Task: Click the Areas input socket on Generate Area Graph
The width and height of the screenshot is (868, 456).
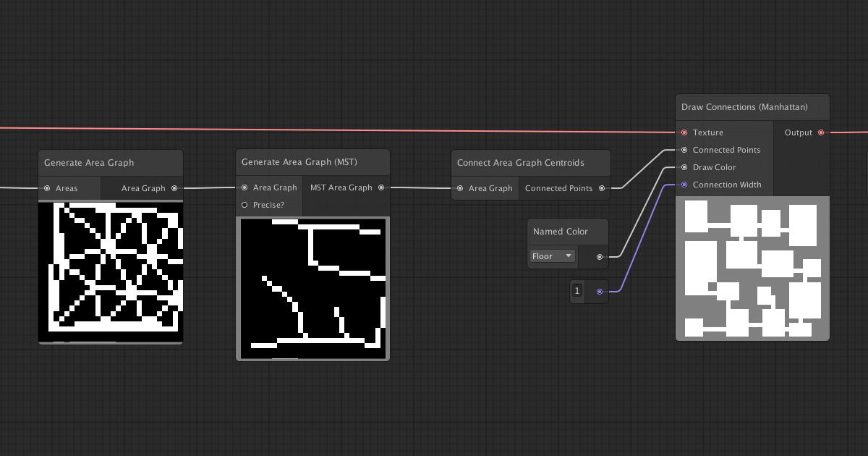Action: 46,187
